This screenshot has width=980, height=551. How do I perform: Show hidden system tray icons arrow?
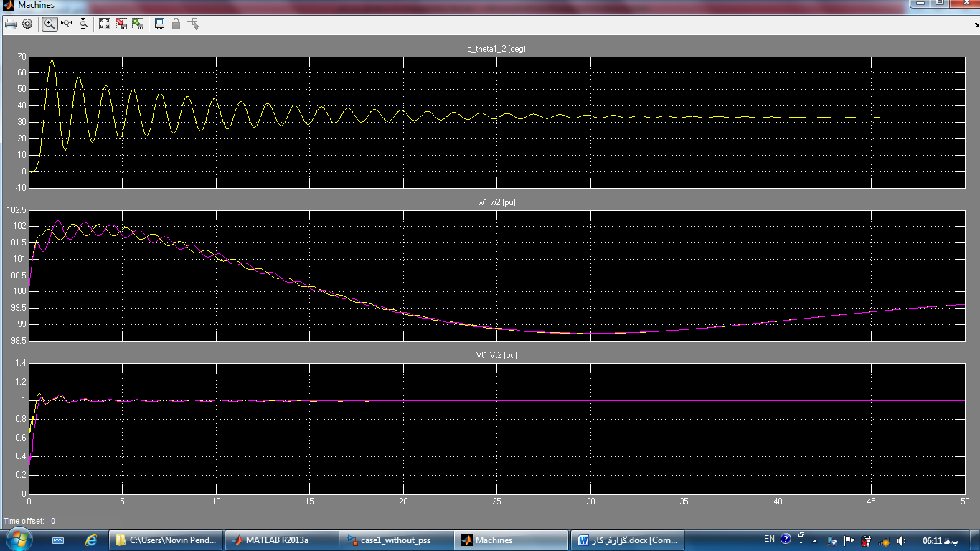pyautogui.click(x=815, y=540)
